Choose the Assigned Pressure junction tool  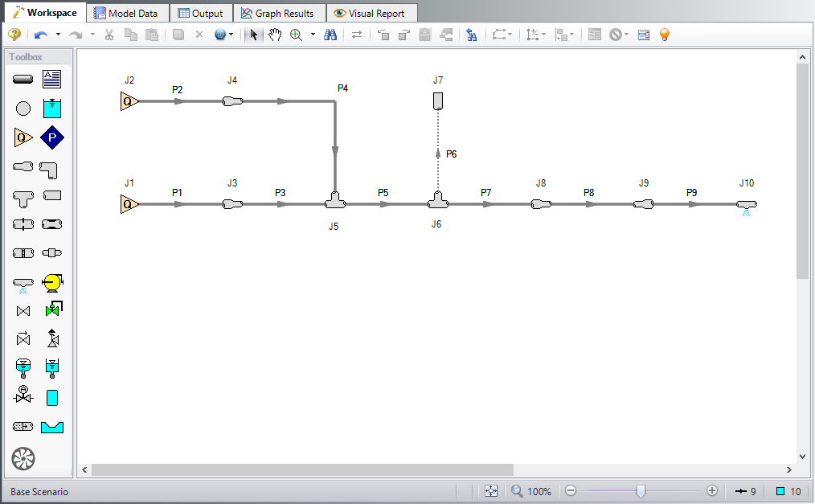[51, 137]
